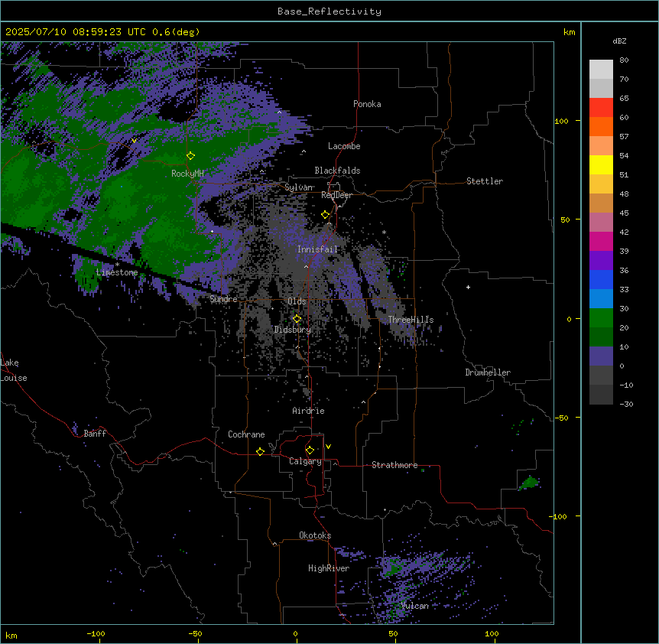659x644 pixels.
Task: Click the -100 tick on the vertical km axis
Action: pyautogui.click(x=559, y=516)
